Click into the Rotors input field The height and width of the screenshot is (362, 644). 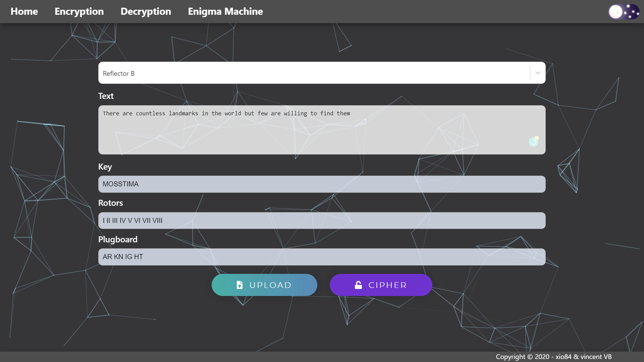pyautogui.click(x=321, y=221)
